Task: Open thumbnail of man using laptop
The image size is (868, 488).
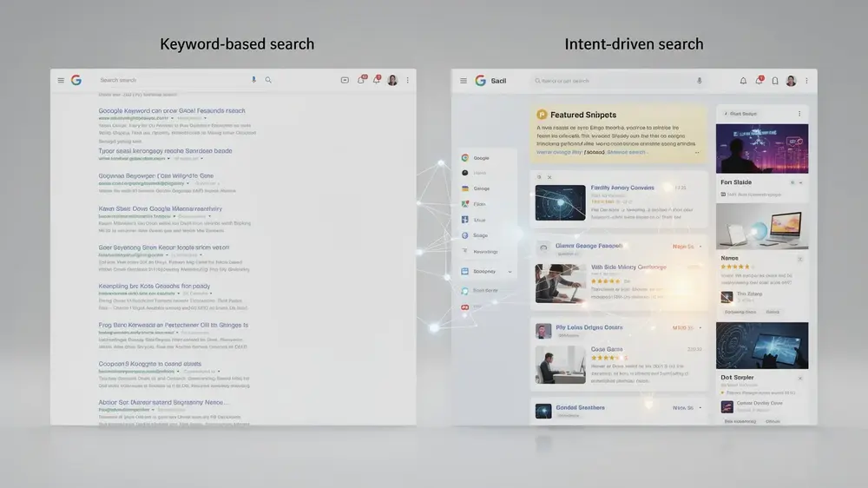Action: (x=560, y=284)
